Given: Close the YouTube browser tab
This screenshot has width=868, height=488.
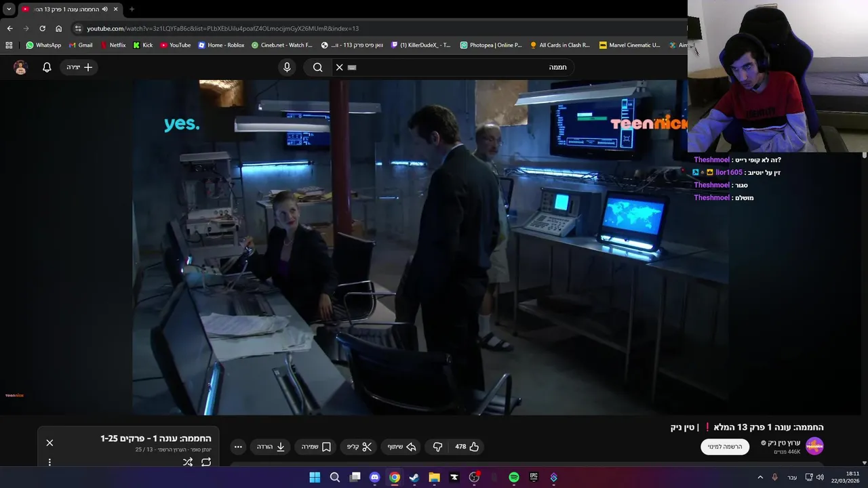Looking at the screenshot, I should pos(116,9).
